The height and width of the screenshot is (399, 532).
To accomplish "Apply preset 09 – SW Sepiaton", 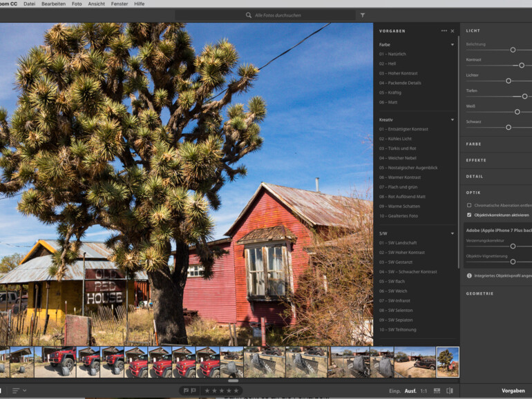I will tap(396, 320).
